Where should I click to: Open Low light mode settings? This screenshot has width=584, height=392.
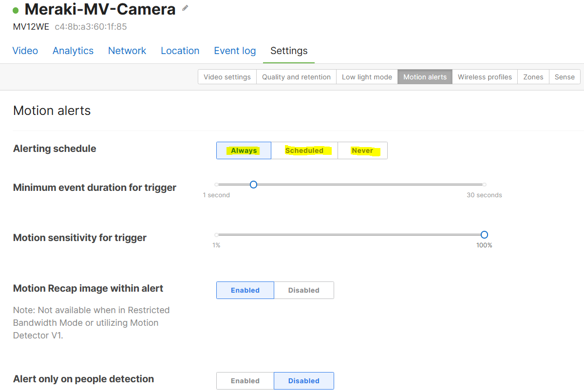pos(367,76)
